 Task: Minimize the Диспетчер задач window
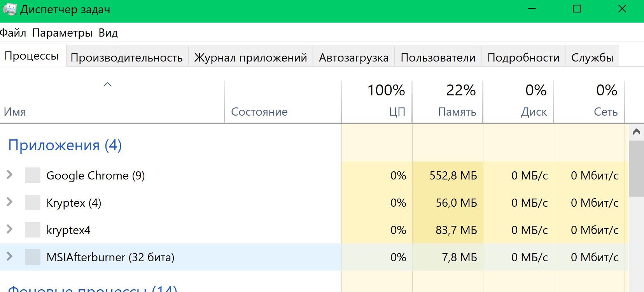pos(532,9)
